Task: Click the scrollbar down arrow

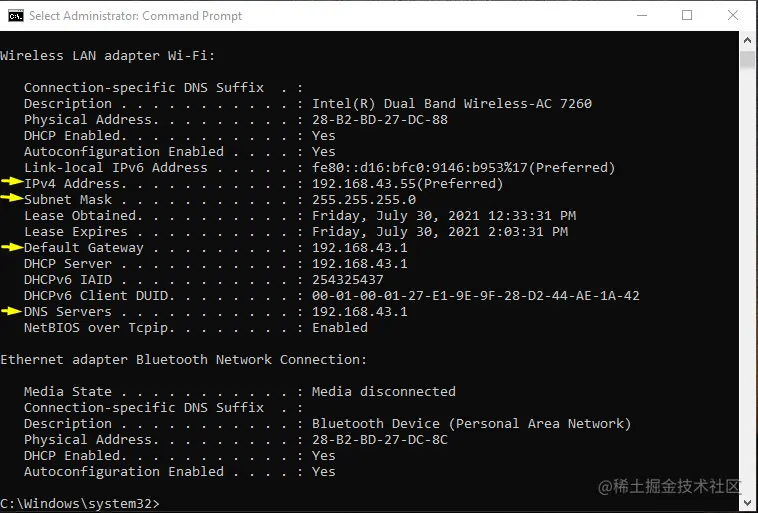Action: 747,503
